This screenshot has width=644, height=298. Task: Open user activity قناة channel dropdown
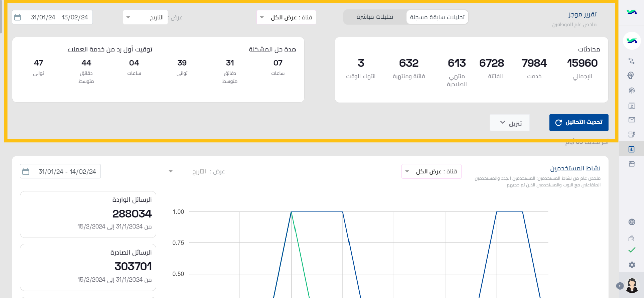pyautogui.click(x=431, y=171)
